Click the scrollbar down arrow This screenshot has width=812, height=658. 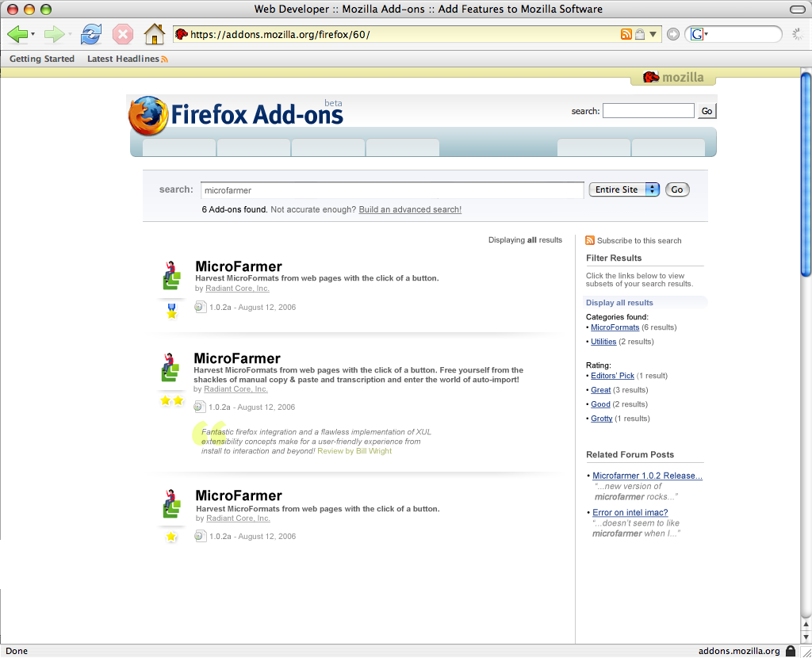click(806, 637)
